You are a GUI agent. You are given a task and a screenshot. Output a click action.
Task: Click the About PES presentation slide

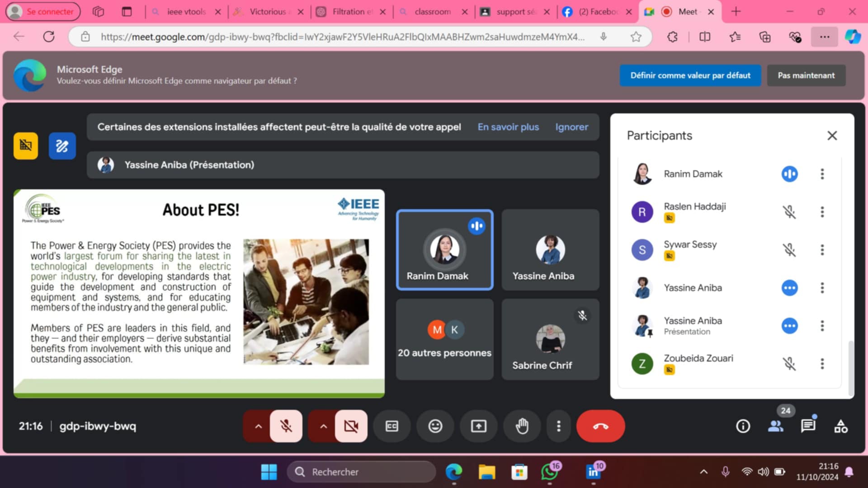(199, 294)
